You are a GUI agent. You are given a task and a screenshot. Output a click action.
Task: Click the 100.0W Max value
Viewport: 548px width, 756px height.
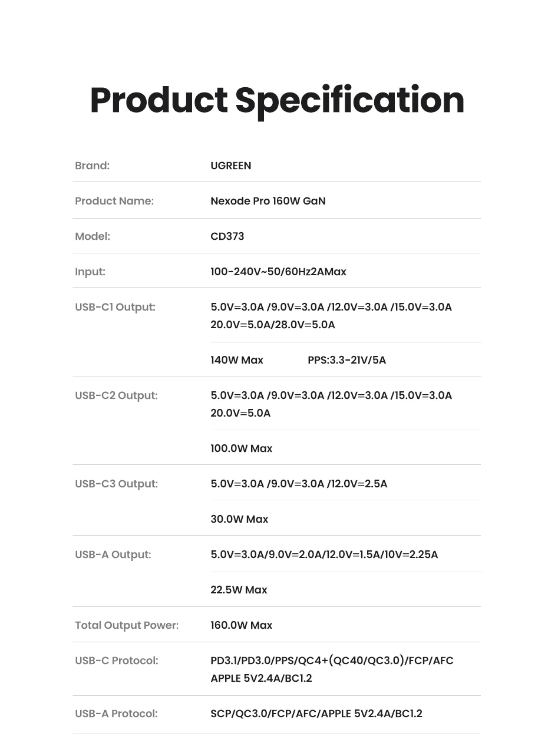[x=242, y=448]
